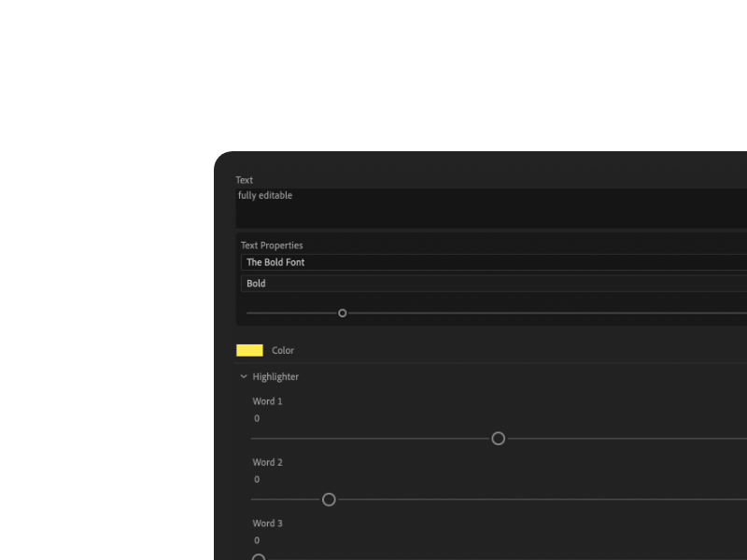
Task: Select the Word 2 value showing 0
Action: (257, 479)
